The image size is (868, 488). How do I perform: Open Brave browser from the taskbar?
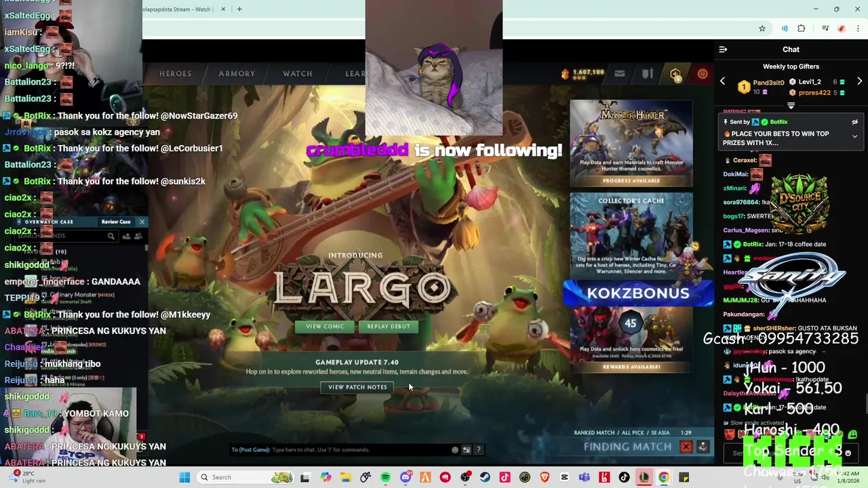545,477
